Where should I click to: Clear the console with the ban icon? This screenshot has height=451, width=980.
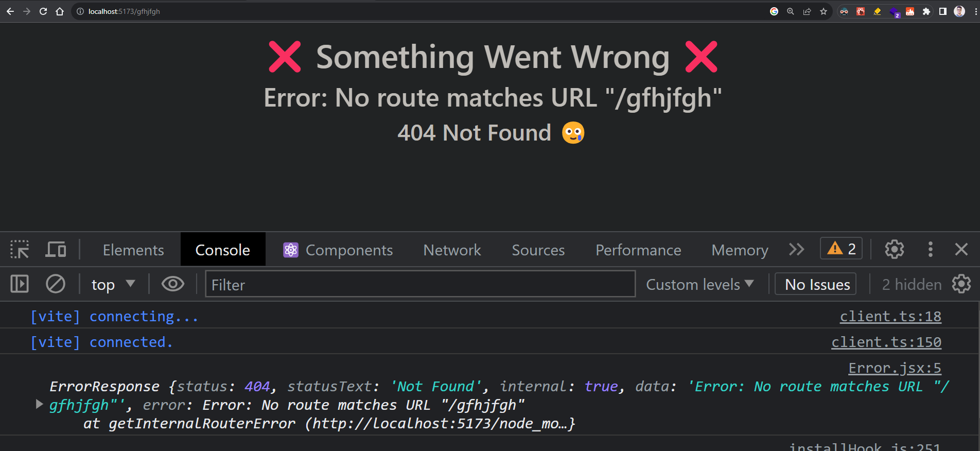56,284
